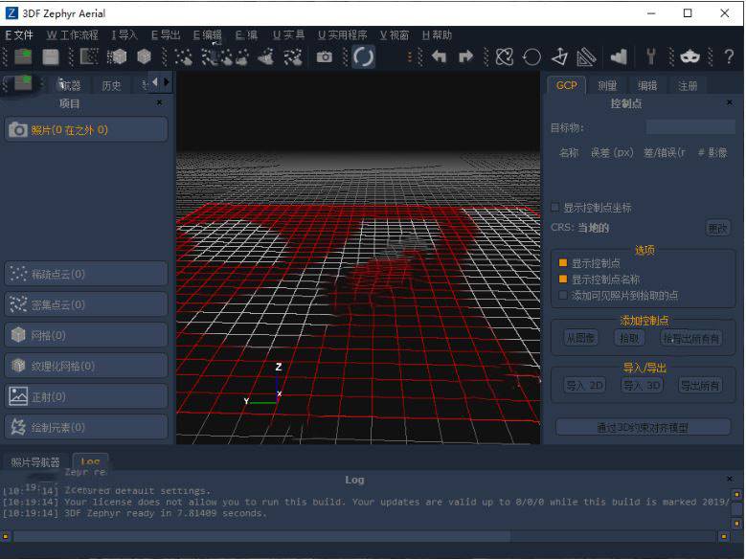This screenshot has width=746, height=560.
Task: Open the 工作流程 menu
Action: click(x=73, y=34)
